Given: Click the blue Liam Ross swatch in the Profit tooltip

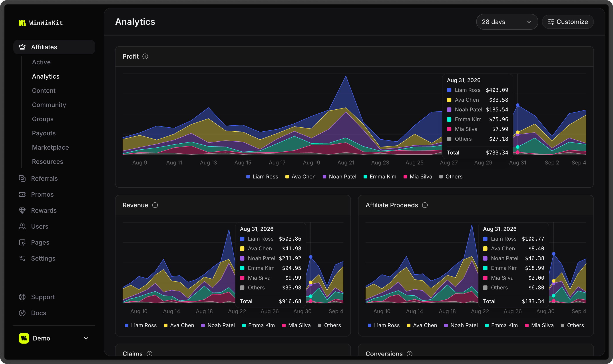Looking at the screenshot, I should [x=449, y=90].
